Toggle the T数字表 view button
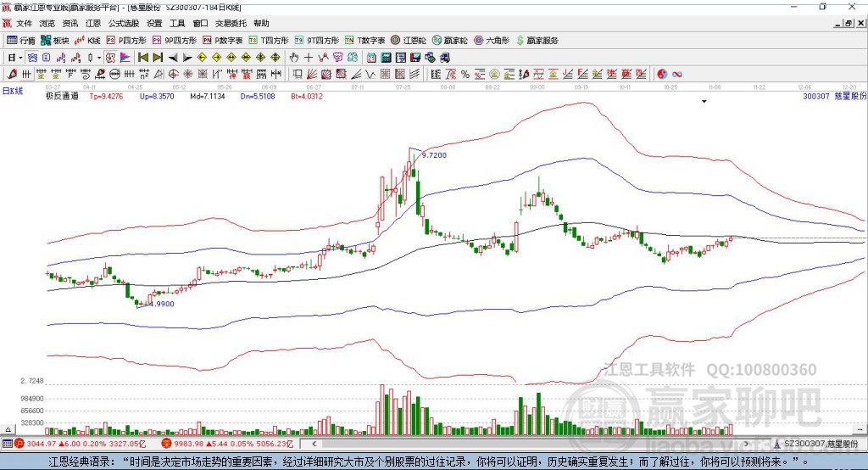This screenshot has height=470, width=868. 364,41
